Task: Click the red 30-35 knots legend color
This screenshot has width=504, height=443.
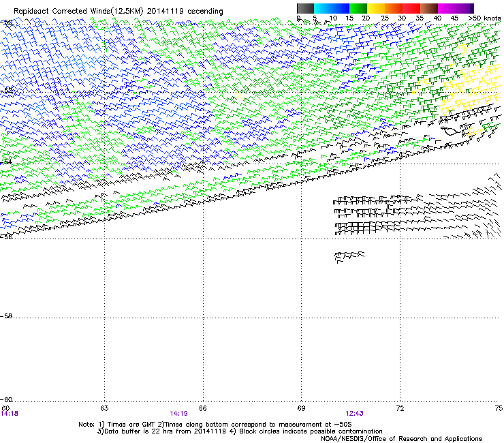Action: click(x=411, y=8)
